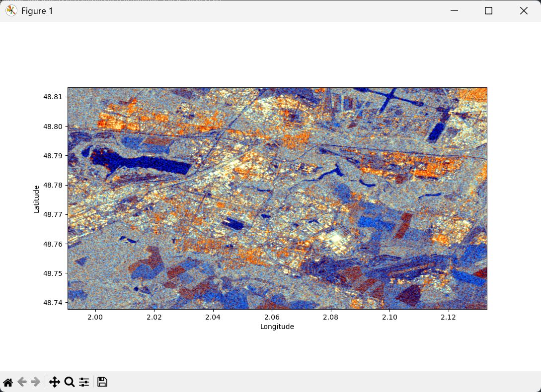Reset the plot view with the Home icon
The height and width of the screenshot is (392, 541).
(8, 382)
